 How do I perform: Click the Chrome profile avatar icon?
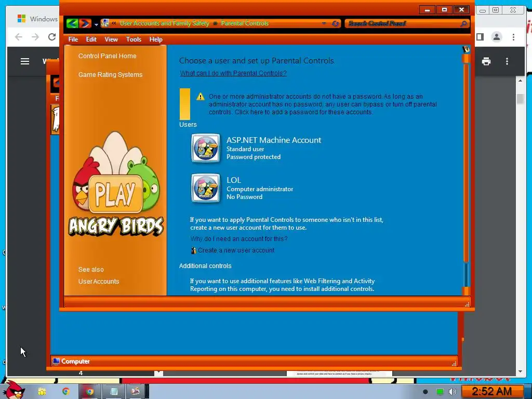click(x=496, y=37)
